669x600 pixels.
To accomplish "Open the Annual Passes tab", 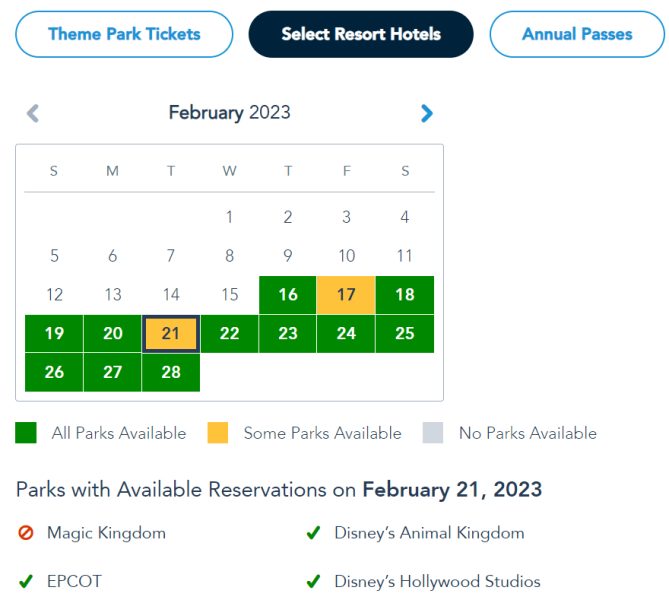I will [x=577, y=34].
